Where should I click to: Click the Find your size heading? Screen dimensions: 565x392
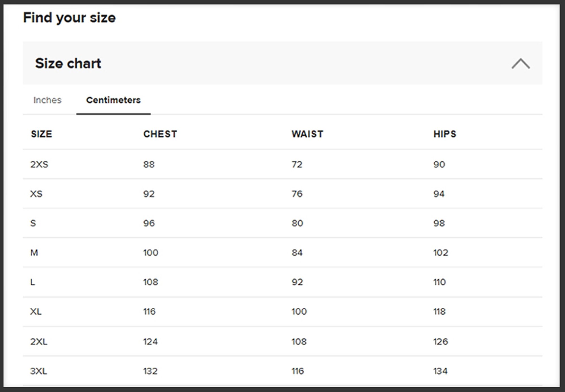tap(69, 18)
